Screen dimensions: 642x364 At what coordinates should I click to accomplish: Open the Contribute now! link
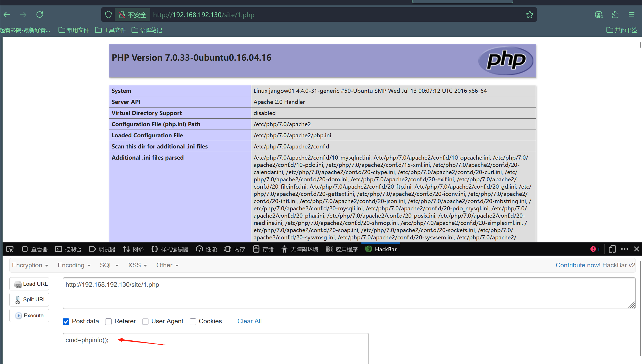[x=578, y=265]
